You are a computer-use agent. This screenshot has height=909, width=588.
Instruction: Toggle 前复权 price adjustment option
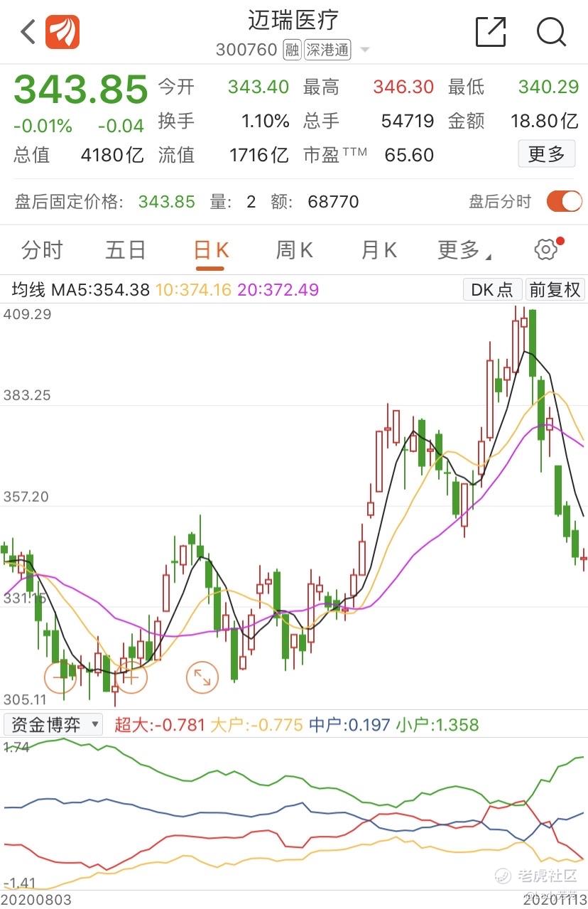[555, 289]
